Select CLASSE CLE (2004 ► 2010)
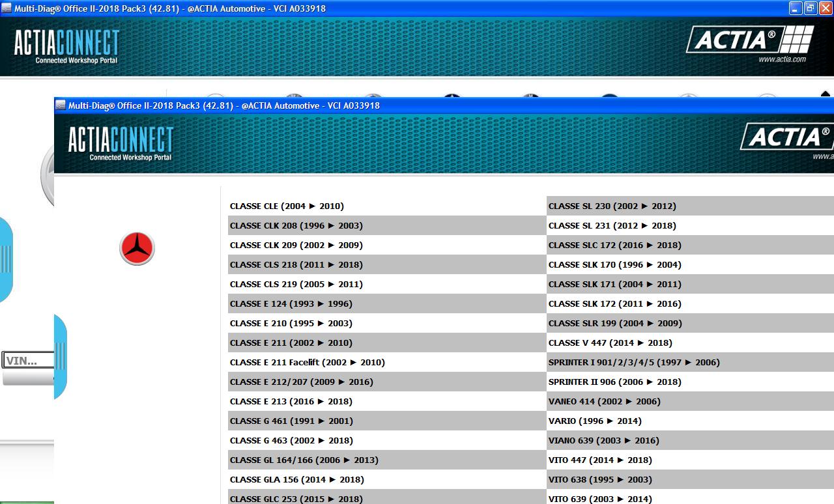Viewport: 834px width, 504px height. (387, 206)
